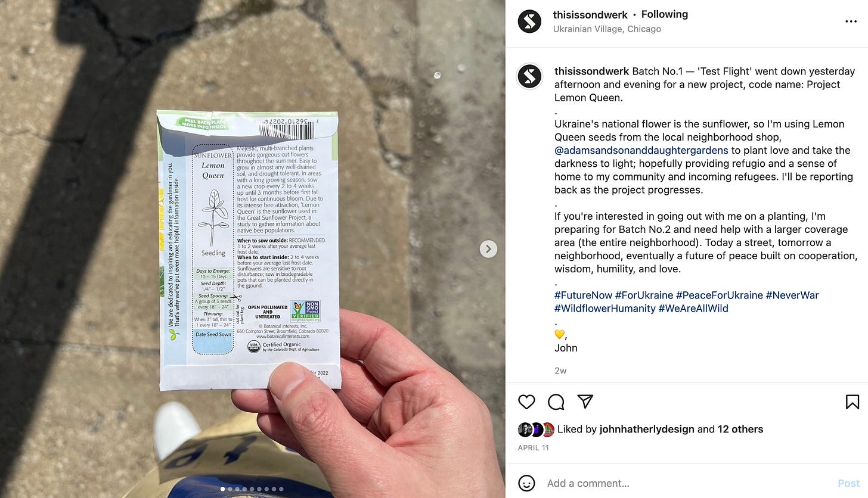Open the #WildflowerHumanity hashtag
The height and width of the screenshot is (498, 868).
point(605,309)
